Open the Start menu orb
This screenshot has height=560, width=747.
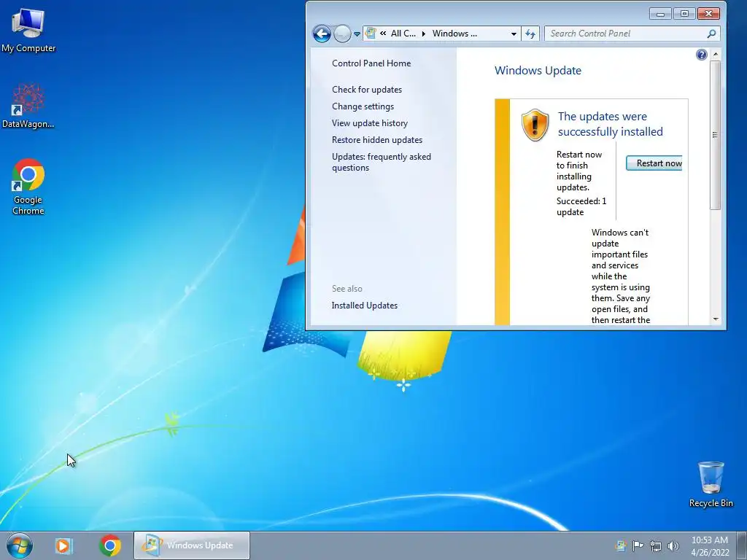pos(20,545)
